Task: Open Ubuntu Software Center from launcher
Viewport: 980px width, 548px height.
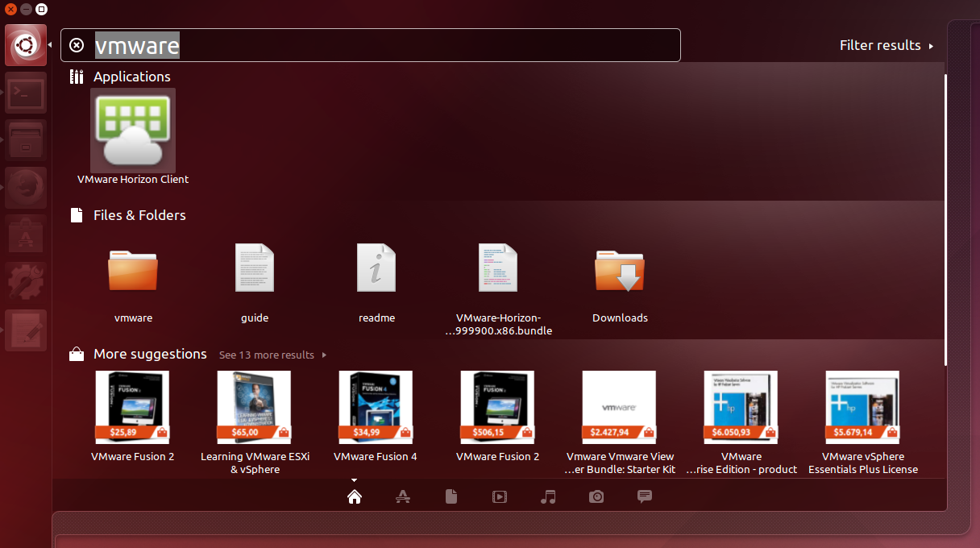Action: [26, 235]
